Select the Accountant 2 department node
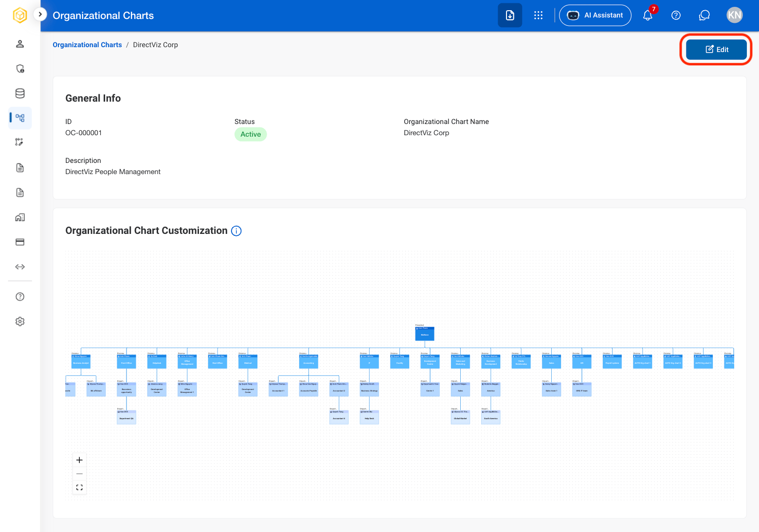This screenshot has width=759, height=532. pos(339,389)
